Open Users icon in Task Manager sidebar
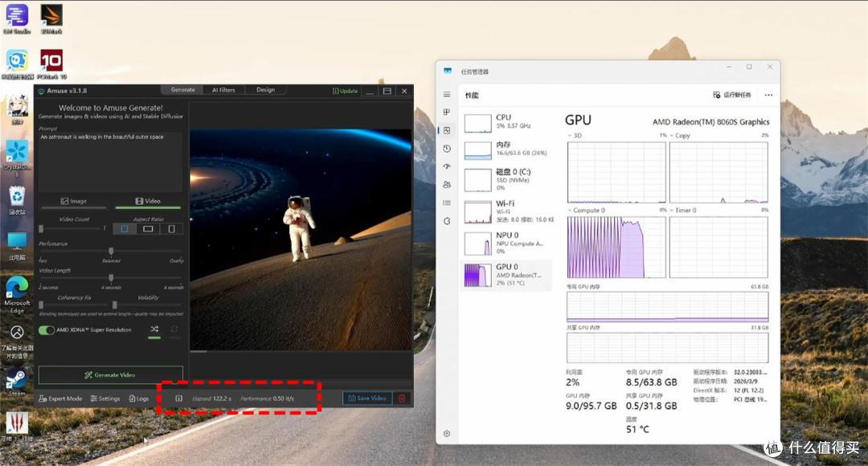 (447, 185)
